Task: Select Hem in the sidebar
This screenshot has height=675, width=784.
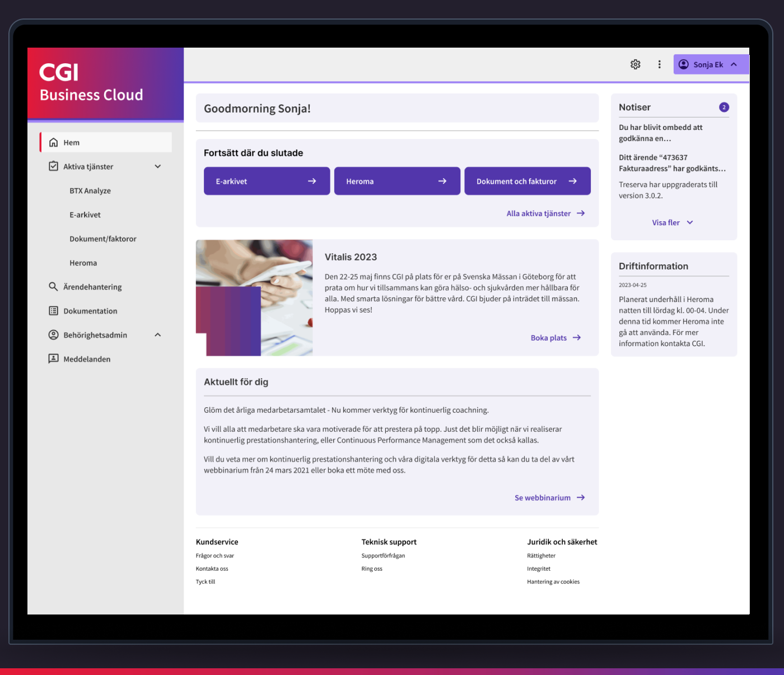Action: (x=106, y=142)
